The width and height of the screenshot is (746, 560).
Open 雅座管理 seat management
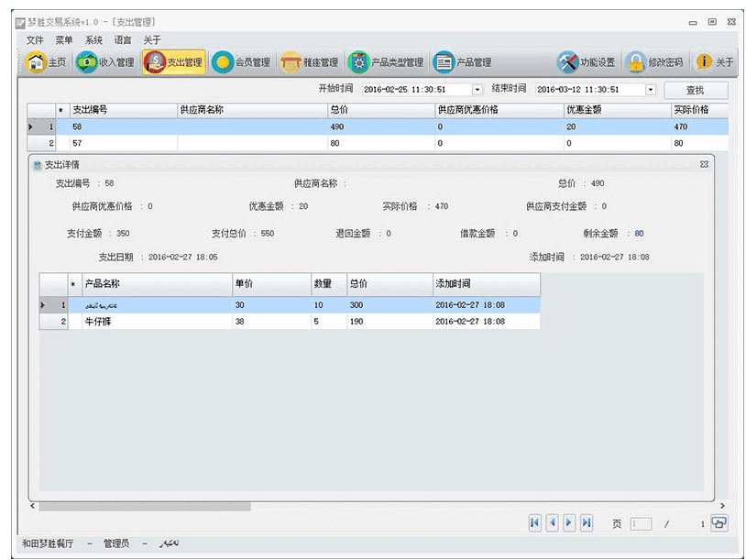coord(309,62)
